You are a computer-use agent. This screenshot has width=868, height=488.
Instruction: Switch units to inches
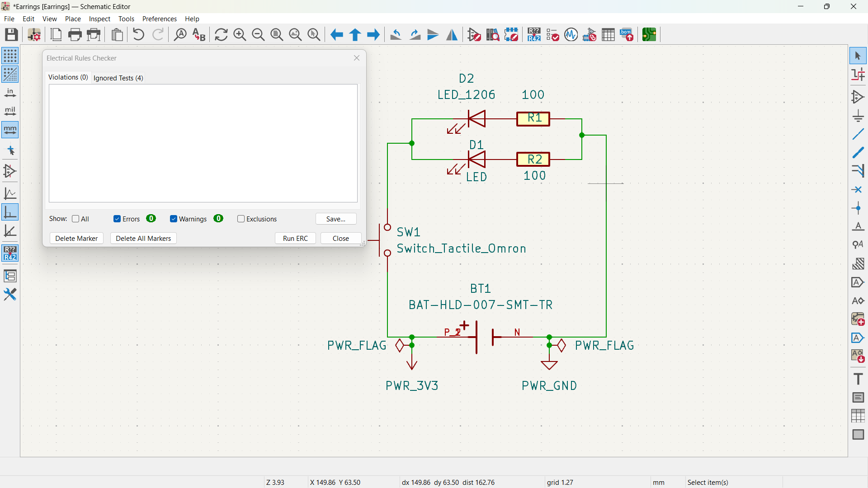coord(10,93)
